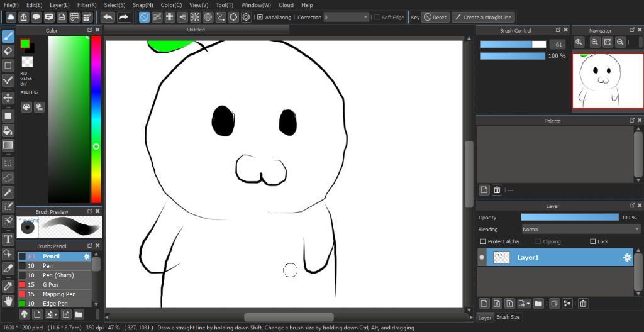Image resolution: width=644 pixels, height=332 pixels.
Task: Open the Cloud menu
Action: click(x=286, y=5)
